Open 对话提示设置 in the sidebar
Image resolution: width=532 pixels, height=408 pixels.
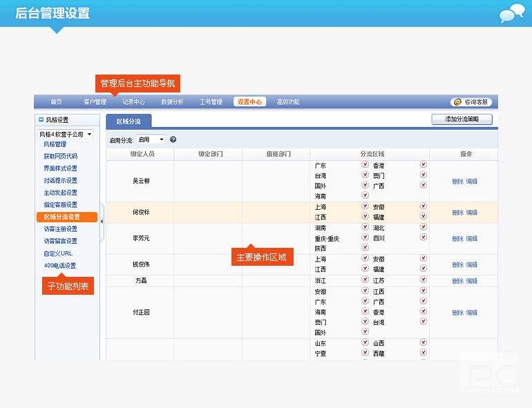pos(60,180)
